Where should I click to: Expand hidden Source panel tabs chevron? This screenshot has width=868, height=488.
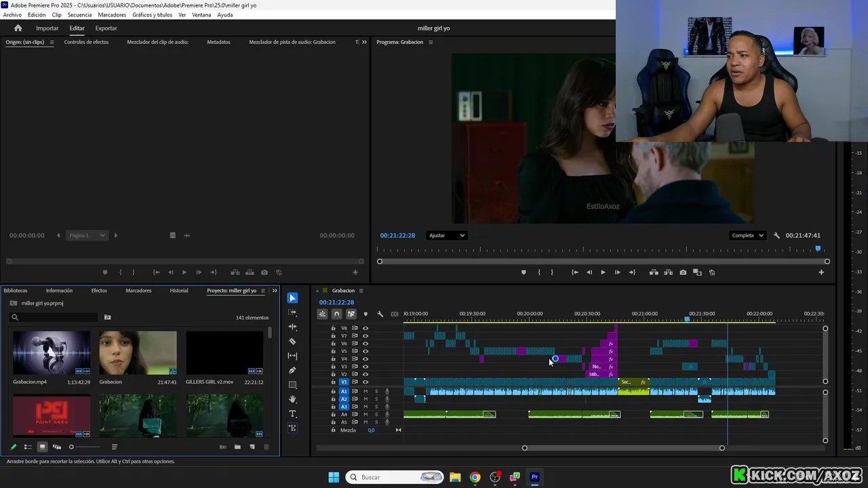click(364, 42)
